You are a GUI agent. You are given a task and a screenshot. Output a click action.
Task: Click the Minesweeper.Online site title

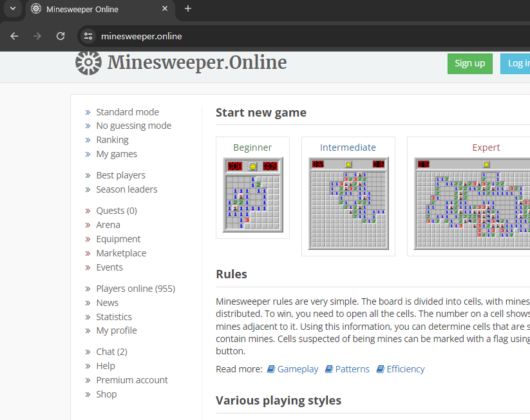[197, 62]
